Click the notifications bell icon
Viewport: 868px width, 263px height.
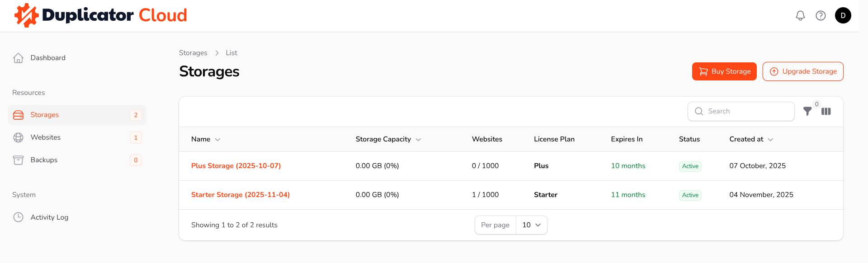click(800, 16)
